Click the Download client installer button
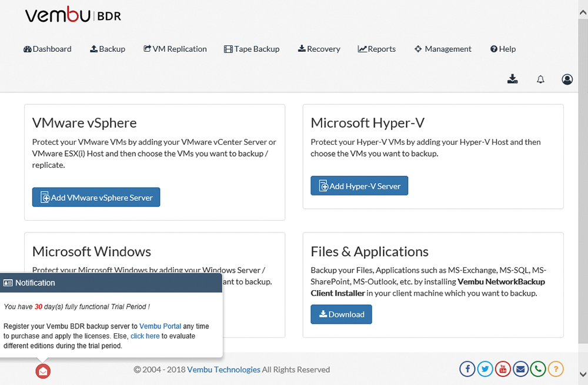The width and height of the screenshot is (588, 385). pyautogui.click(x=341, y=314)
